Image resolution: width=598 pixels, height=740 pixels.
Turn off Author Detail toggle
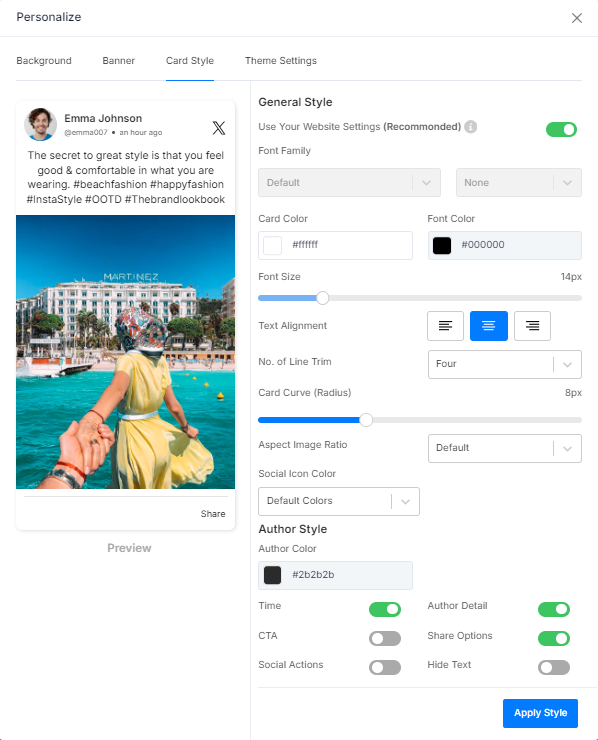pos(554,609)
